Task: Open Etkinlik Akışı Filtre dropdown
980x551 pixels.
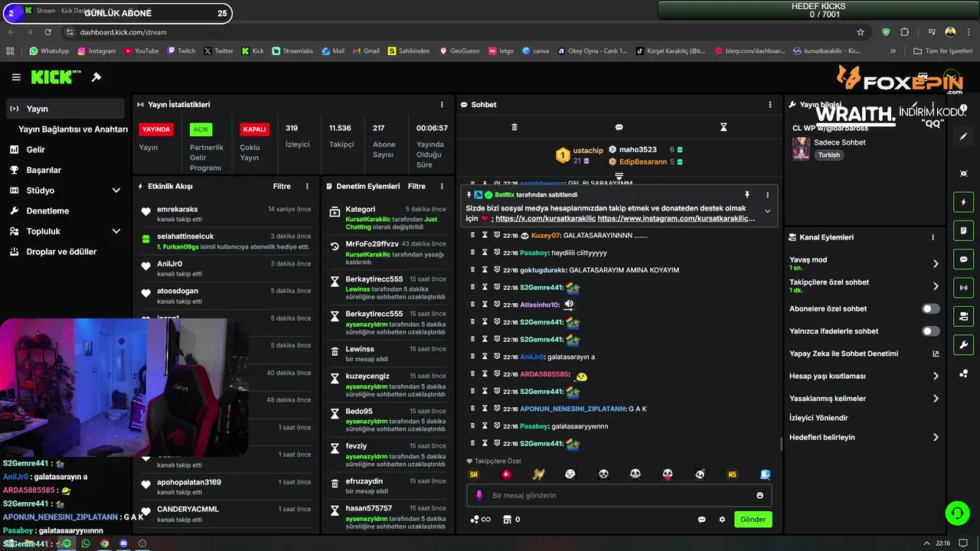Action: point(282,186)
